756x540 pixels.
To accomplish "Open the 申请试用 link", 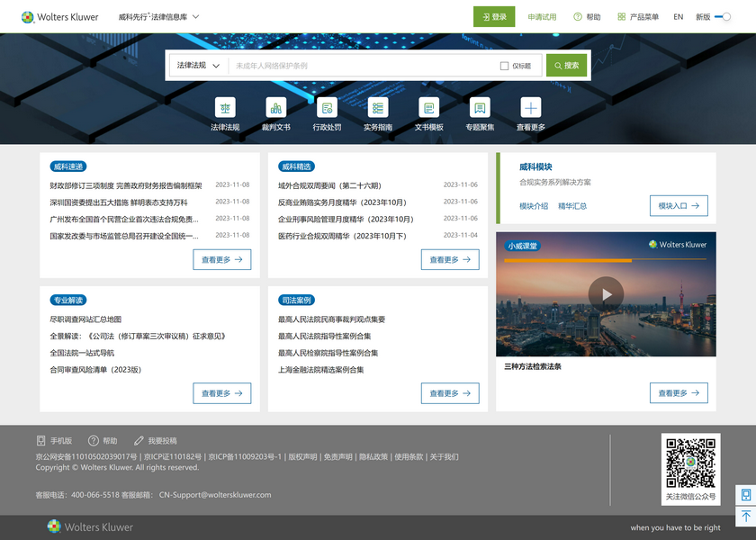I will click(542, 17).
